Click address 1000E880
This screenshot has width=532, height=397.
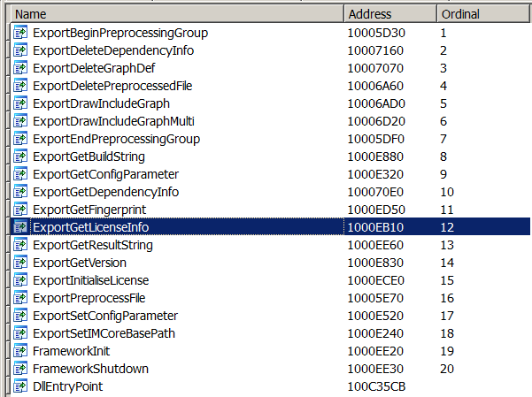(375, 157)
